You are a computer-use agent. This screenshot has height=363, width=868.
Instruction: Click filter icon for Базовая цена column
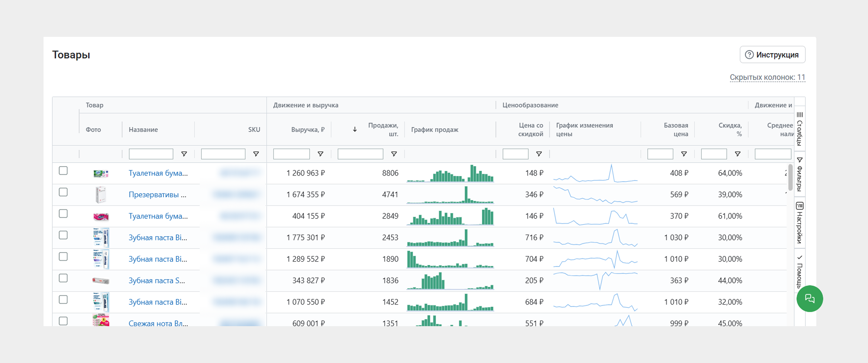click(x=684, y=154)
